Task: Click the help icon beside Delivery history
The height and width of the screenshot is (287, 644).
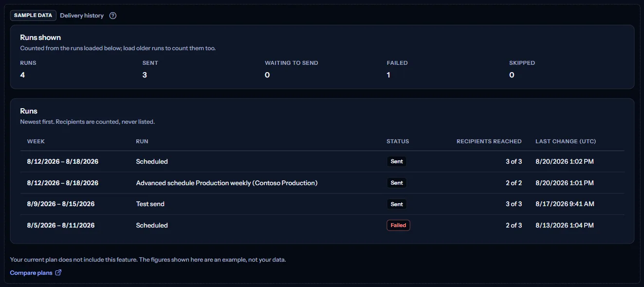Action: pos(113,16)
